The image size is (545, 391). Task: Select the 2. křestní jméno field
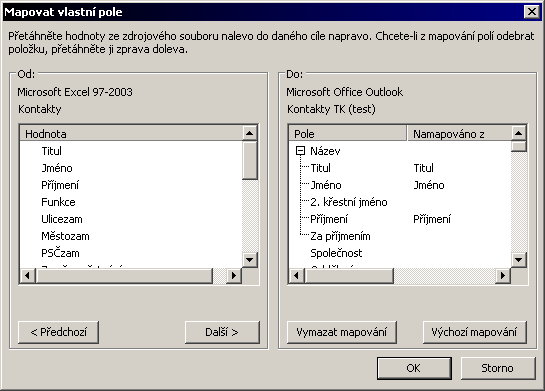click(x=349, y=202)
